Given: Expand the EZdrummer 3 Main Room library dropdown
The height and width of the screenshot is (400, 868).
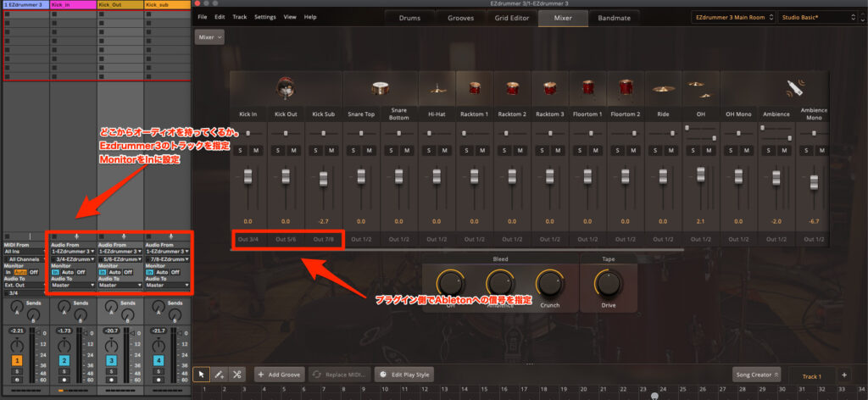Looking at the screenshot, I should (732, 17).
